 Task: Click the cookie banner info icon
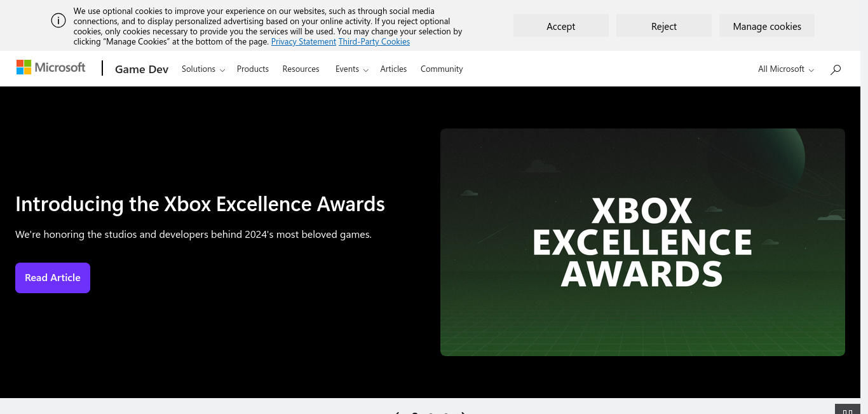(x=58, y=20)
